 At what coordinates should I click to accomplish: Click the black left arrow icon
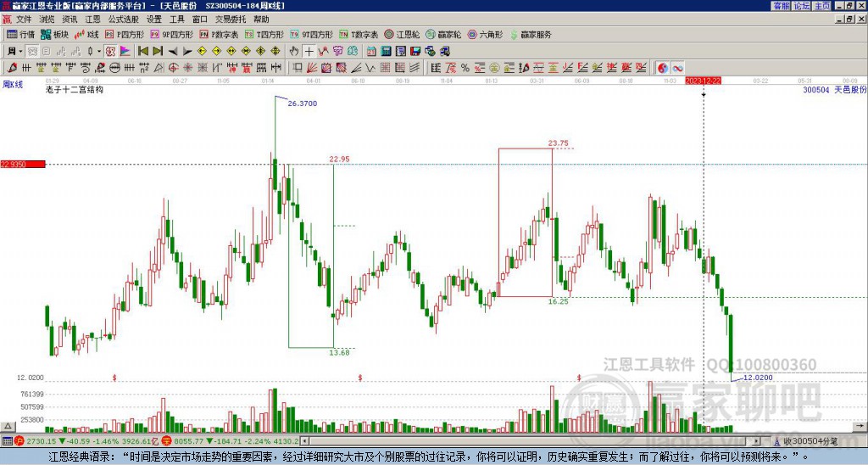173,52
